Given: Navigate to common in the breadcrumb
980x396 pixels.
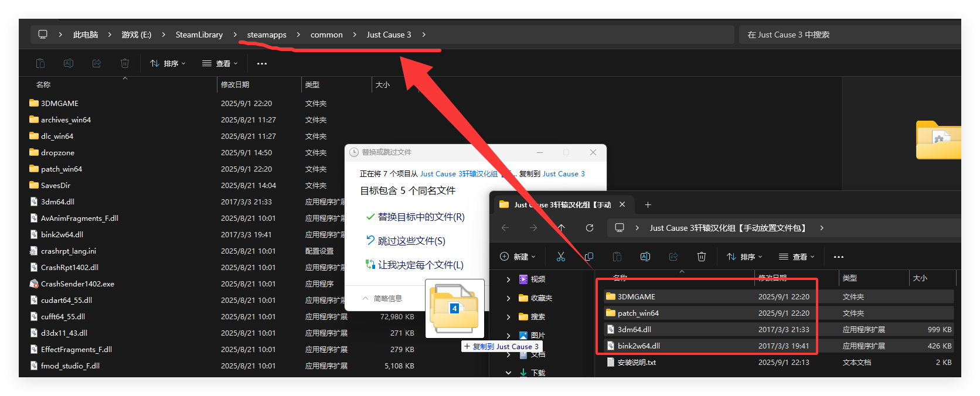Looking at the screenshot, I should 326,35.
